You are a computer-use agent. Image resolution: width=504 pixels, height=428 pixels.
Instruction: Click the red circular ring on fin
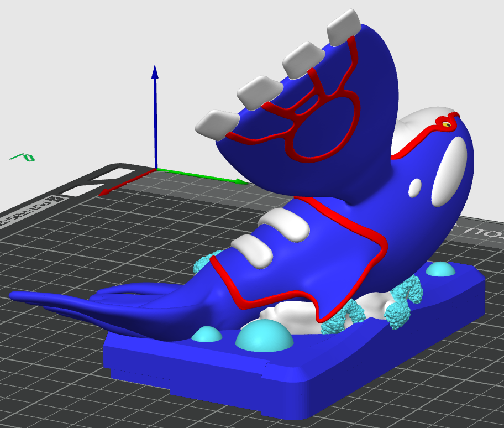click(x=322, y=127)
